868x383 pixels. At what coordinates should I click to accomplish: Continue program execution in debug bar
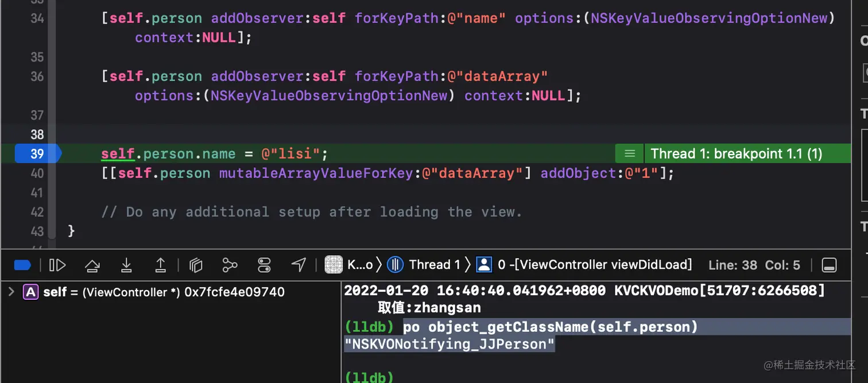(x=57, y=265)
